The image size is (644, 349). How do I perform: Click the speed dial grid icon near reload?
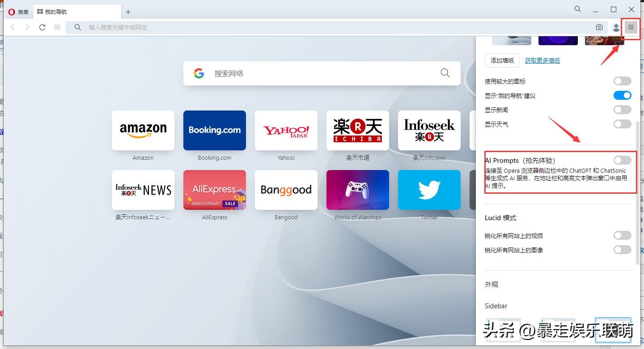57,27
